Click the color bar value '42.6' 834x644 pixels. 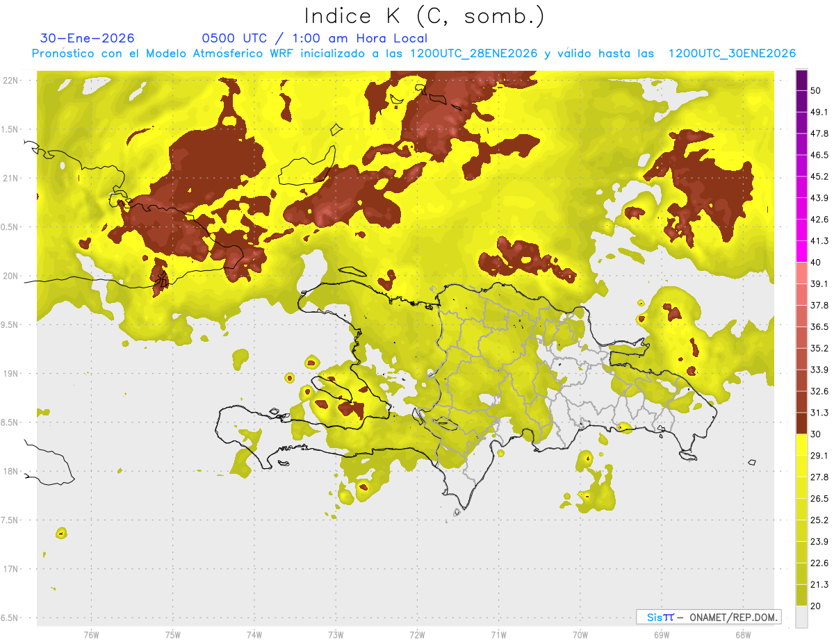tap(819, 220)
